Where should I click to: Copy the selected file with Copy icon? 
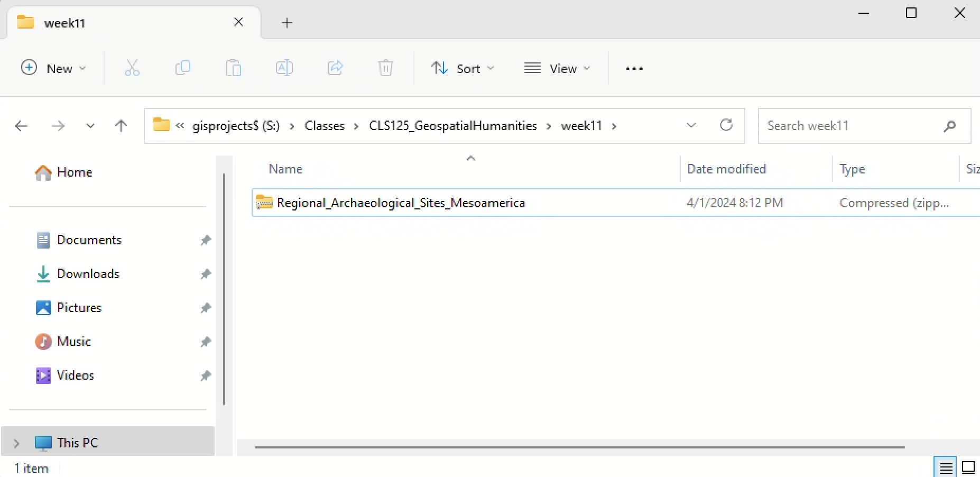click(182, 68)
